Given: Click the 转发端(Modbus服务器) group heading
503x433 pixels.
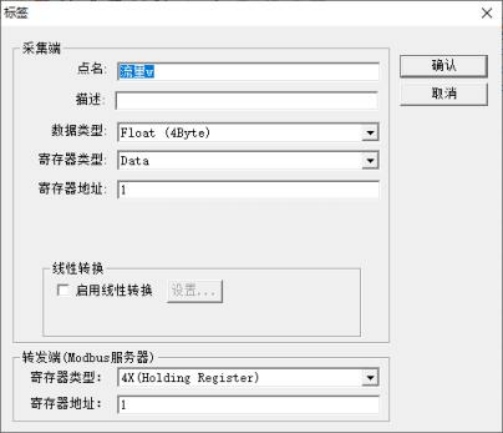Looking at the screenshot, I should [x=88, y=357].
